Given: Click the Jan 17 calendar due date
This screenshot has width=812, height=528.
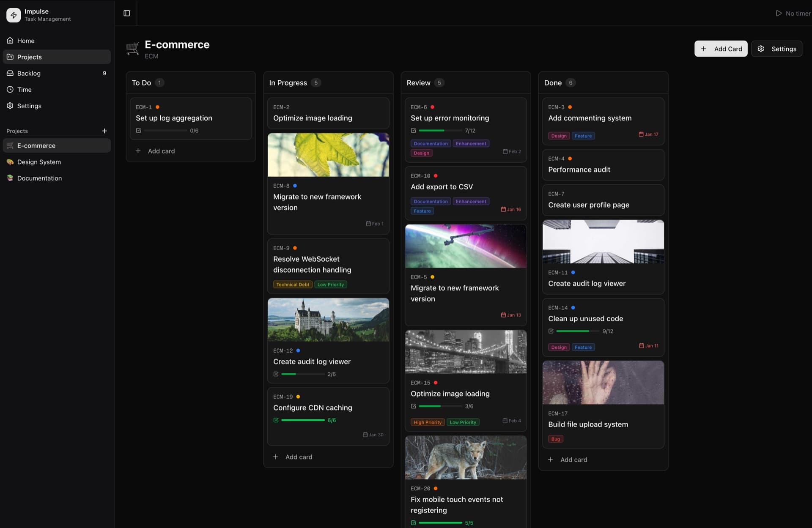Looking at the screenshot, I should coord(648,134).
